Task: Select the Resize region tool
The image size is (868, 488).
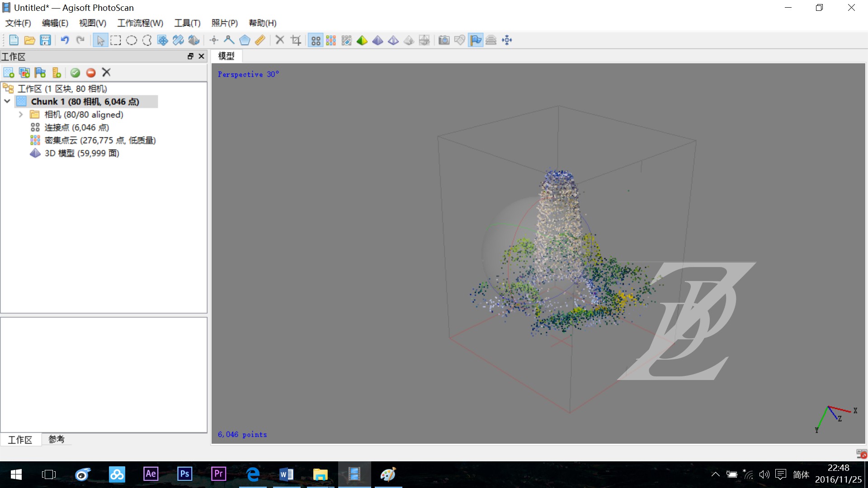Action: coord(178,40)
